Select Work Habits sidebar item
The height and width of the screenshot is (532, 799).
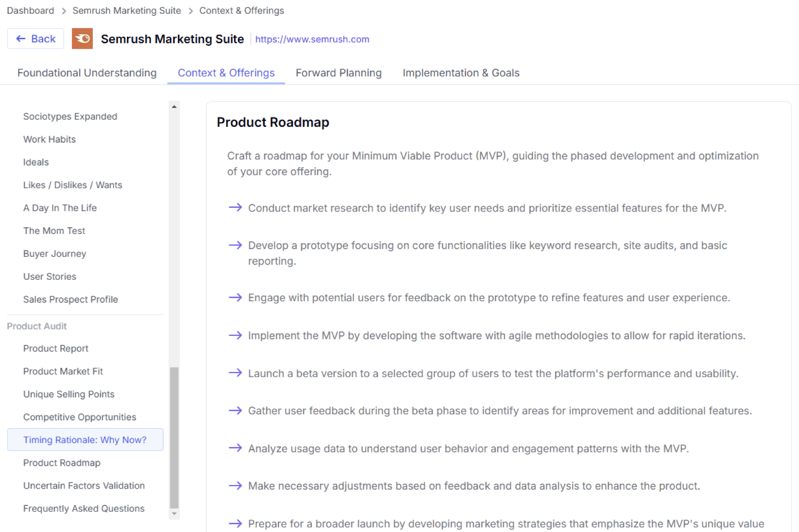point(49,140)
